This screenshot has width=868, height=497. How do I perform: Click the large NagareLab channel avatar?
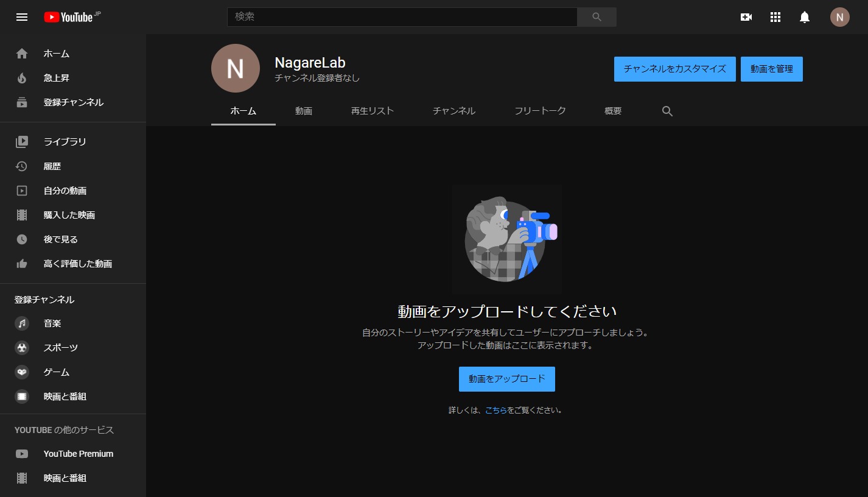click(236, 68)
